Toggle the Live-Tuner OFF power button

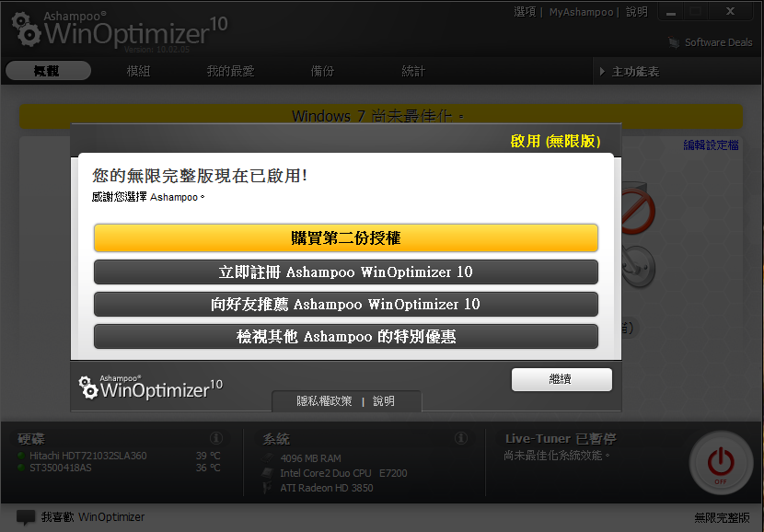pyautogui.click(x=721, y=463)
